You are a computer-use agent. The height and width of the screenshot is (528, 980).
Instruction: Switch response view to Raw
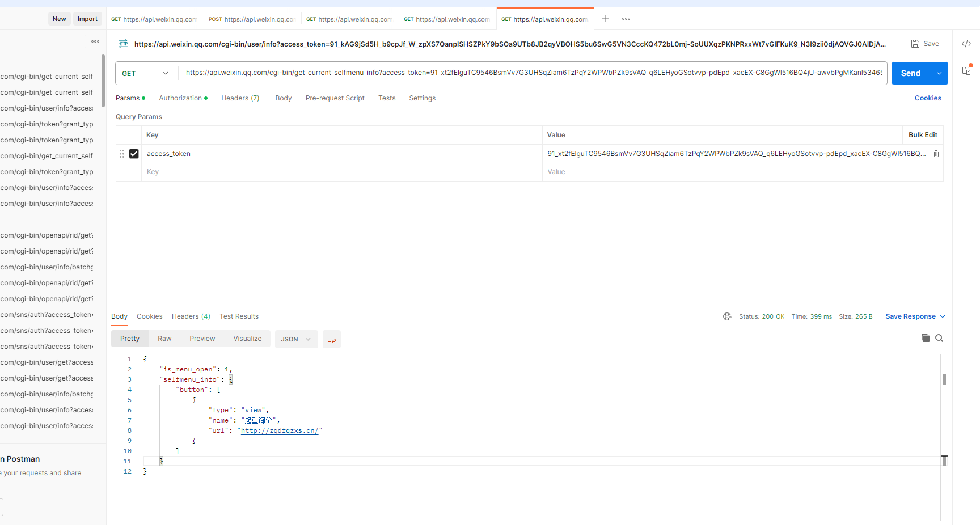coord(164,339)
